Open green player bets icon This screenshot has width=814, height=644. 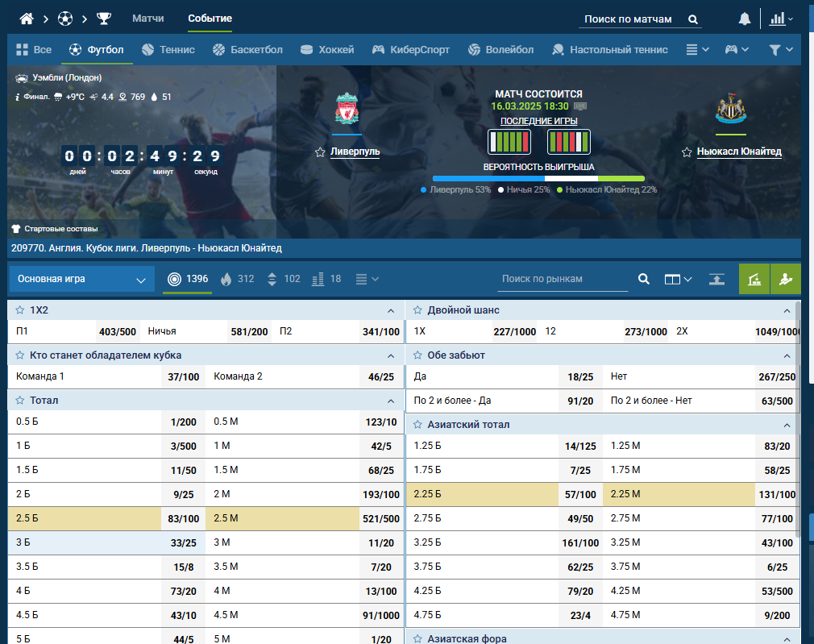point(786,280)
